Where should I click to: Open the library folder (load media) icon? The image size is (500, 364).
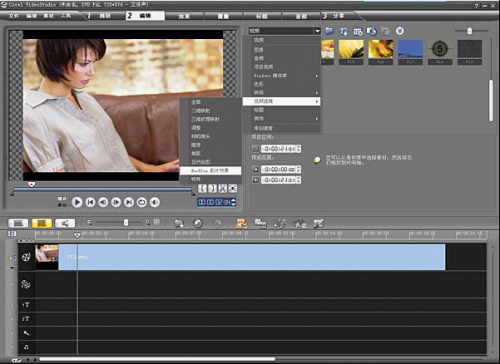point(329,31)
